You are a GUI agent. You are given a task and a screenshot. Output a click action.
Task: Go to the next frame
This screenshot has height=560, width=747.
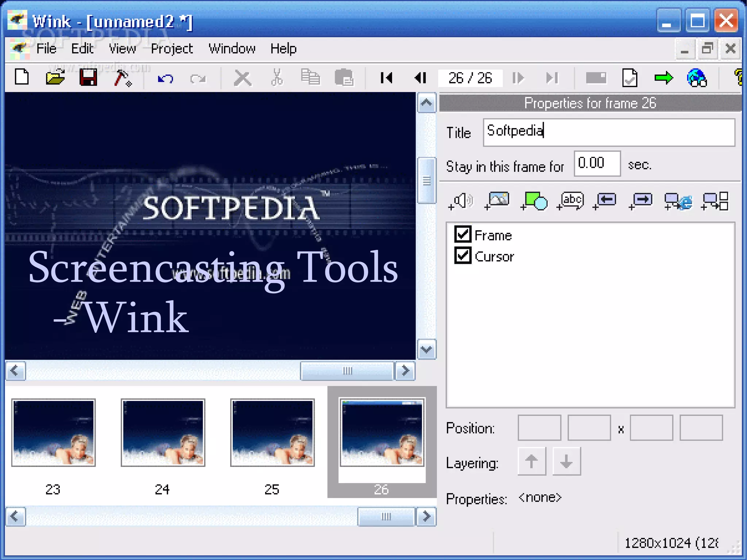coord(518,77)
